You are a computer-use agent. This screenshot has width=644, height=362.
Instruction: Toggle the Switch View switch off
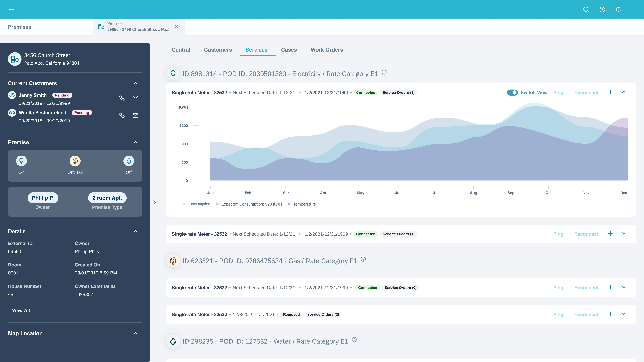[x=512, y=92]
